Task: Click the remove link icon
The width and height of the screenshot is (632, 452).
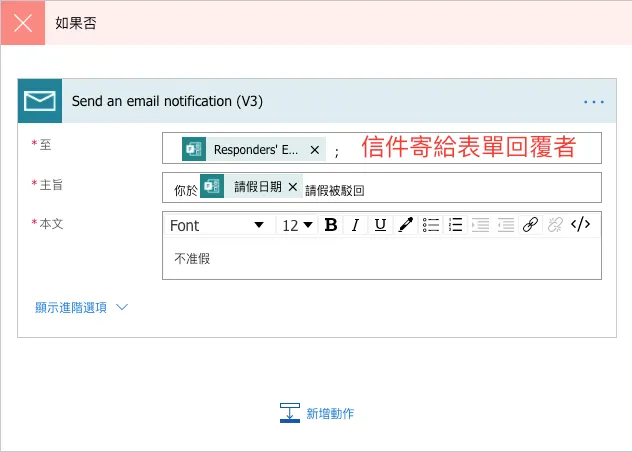Action: click(x=555, y=225)
